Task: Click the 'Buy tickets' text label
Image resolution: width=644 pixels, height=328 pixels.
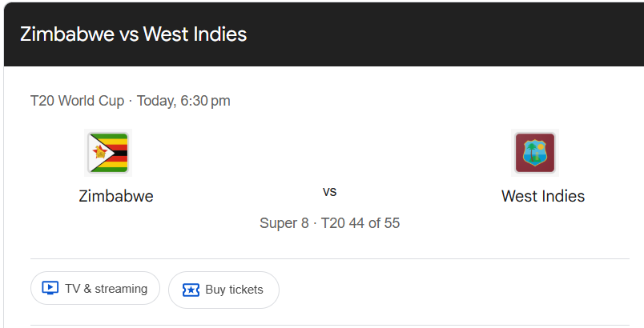Action: (x=234, y=290)
